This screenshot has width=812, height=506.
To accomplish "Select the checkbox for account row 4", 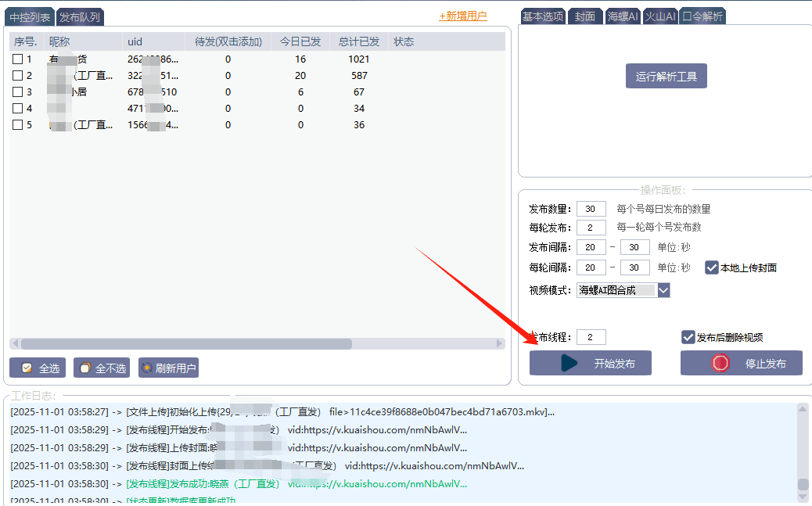I will [x=17, y=109].
